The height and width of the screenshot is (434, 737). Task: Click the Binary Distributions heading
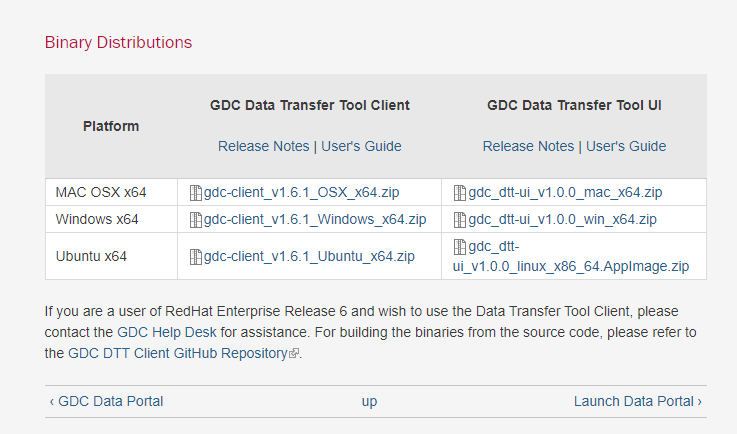point(118,42)
